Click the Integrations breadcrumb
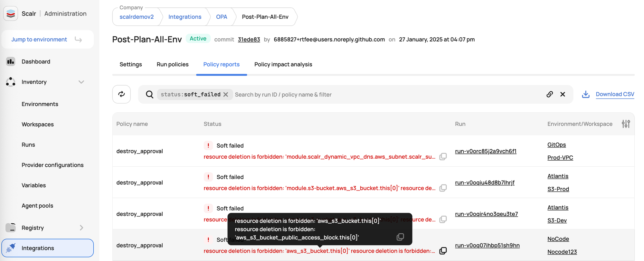 click(x=185, y=17)
